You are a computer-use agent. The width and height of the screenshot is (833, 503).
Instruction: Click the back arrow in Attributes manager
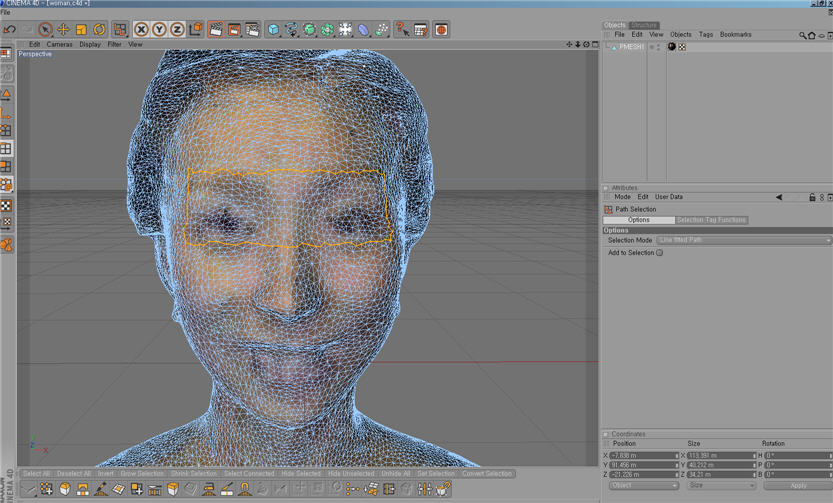click(779, 197)
